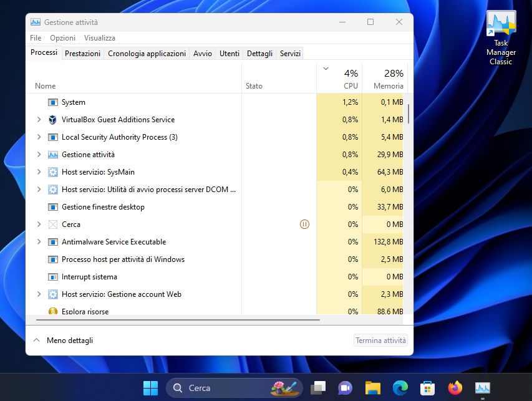Expand the DCOM server host service row
This screenshot has height=401, width=532.
point(39,190)
